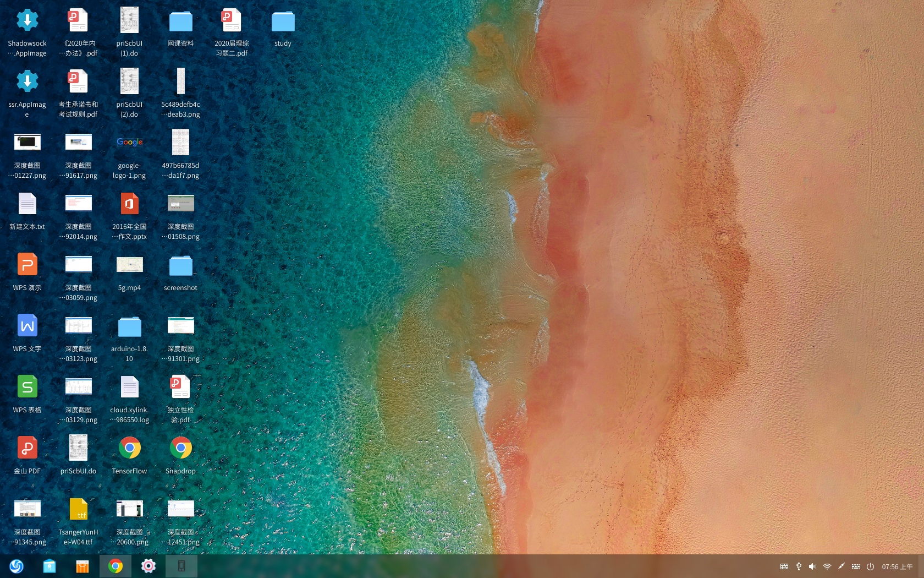
Task: Click the volume speaker tray icon
Action: pyautogui.click(x=812, y=566)
